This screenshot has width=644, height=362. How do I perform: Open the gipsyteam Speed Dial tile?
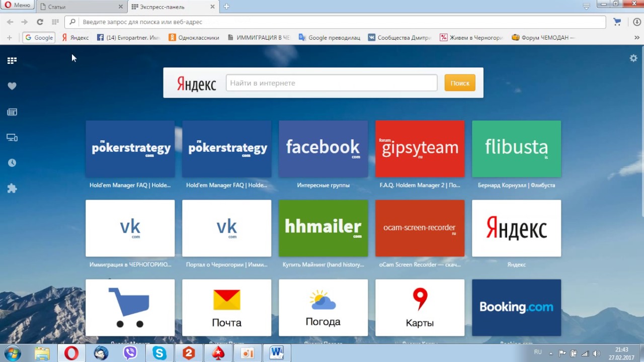(x=420, y=149)
